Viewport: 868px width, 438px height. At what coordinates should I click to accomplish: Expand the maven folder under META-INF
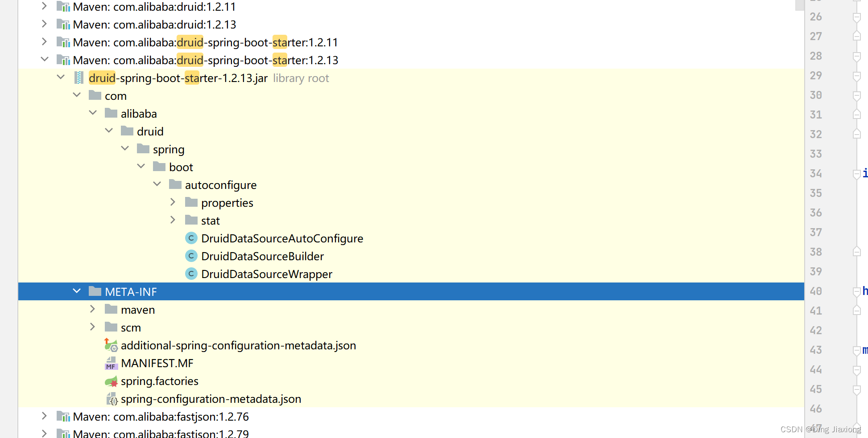pyautogui.click(x=93, y=309)
